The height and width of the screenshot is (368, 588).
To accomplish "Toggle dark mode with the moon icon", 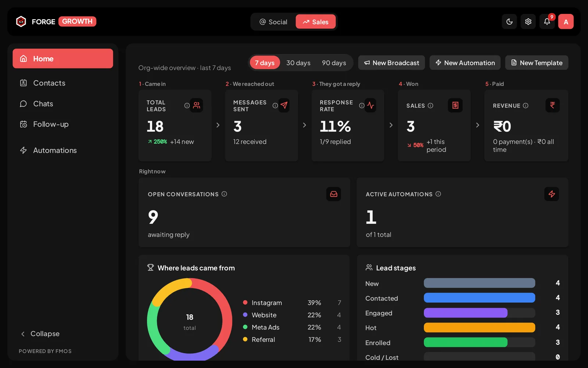I will [x=509, y=22].
